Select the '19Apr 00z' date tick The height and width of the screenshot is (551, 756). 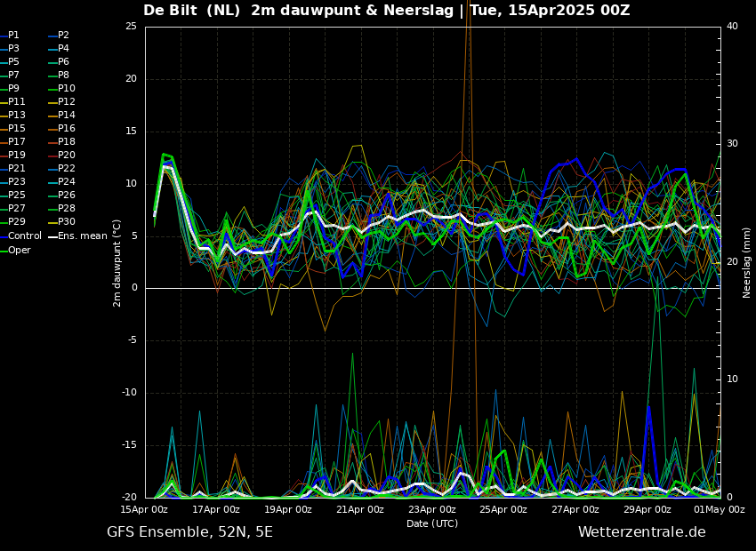288,509
